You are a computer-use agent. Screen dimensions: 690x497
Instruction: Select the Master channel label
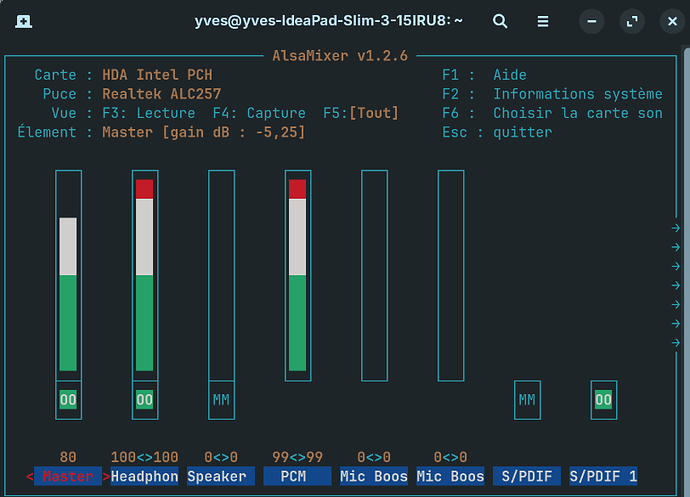(68, 476)
